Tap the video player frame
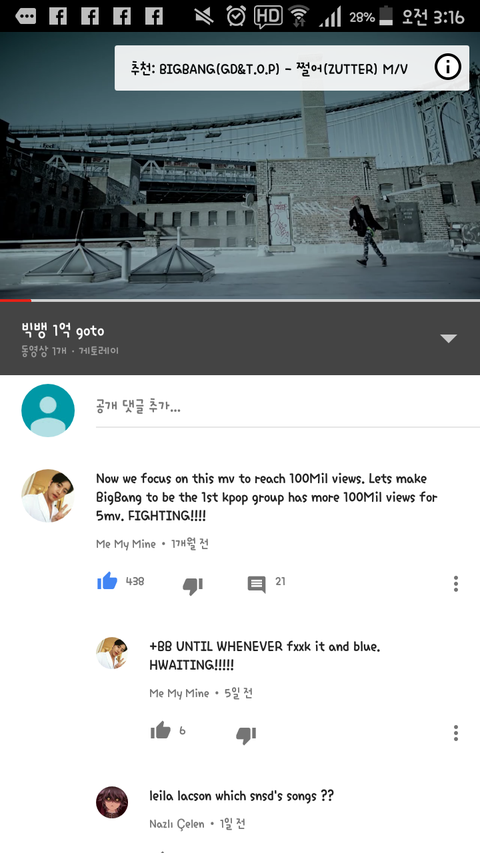 240,165
